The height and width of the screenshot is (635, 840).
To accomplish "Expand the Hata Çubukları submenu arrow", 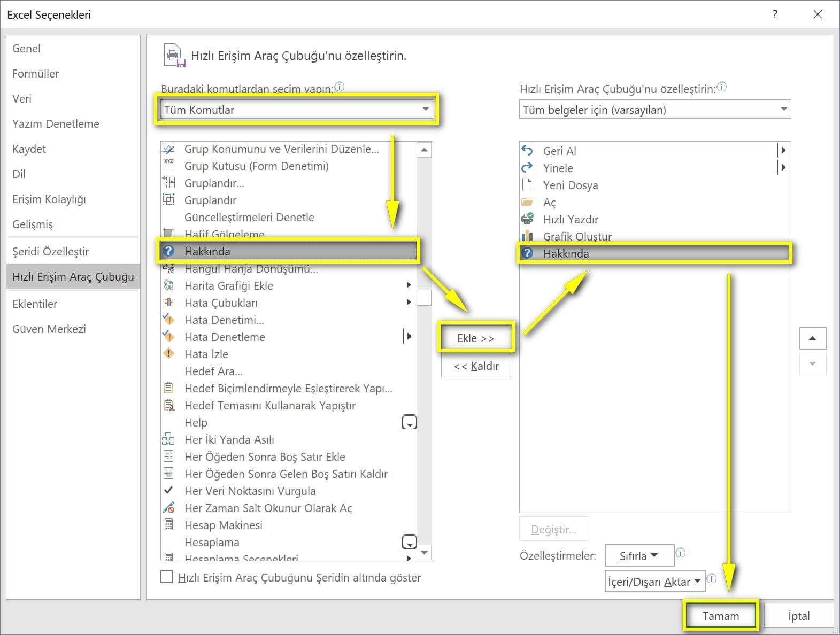I will pyautogui.click(x=409, y=303).
